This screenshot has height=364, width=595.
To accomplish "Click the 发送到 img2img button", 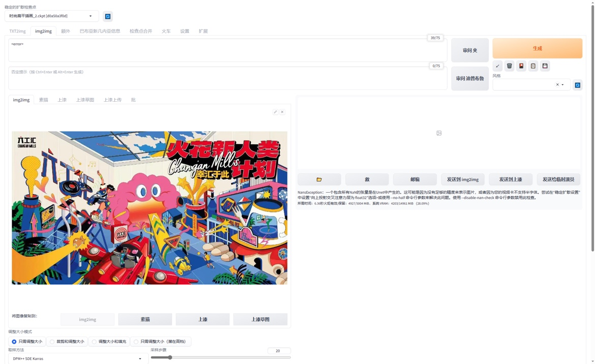I will click(x=463, y=179).
